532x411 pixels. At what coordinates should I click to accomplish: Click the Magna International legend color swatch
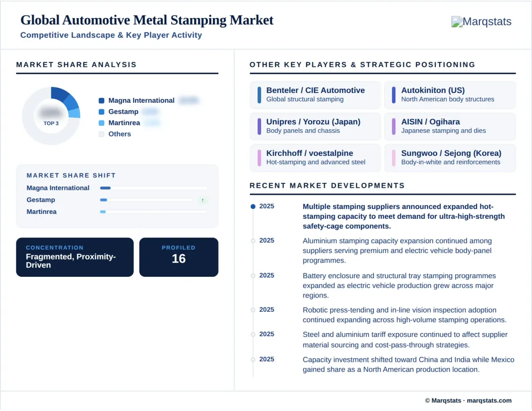coord(102,101)
